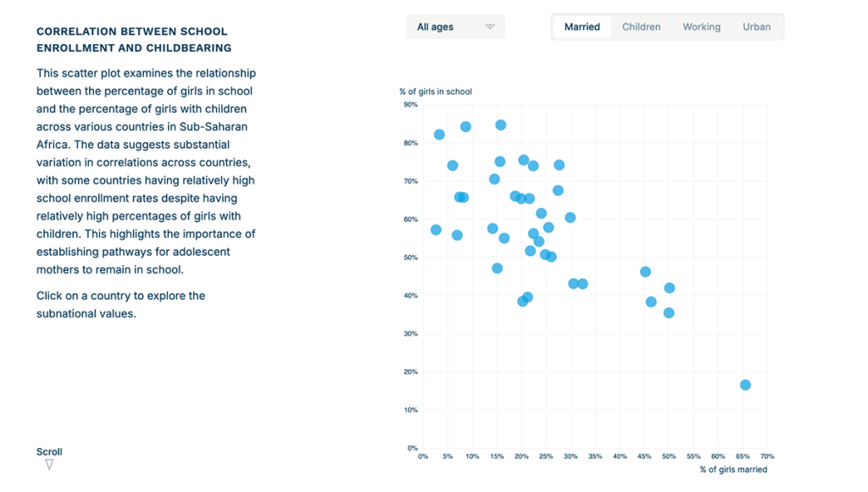868x492 pixels.
Task: Click the chevron on the All ages selector
Action: coord(490,26)
